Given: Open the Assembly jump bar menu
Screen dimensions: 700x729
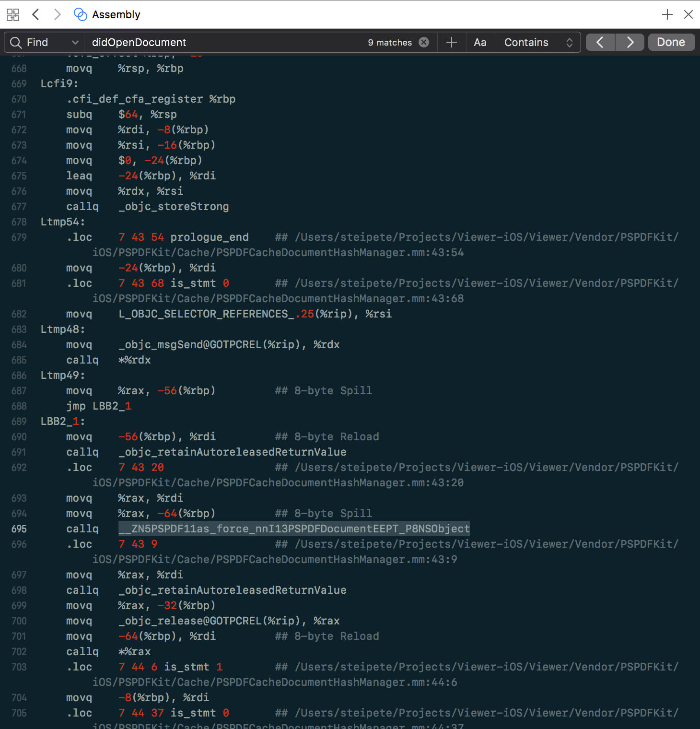Looking at the screenshot, I should pyautogui.click(x=116, y=15).
